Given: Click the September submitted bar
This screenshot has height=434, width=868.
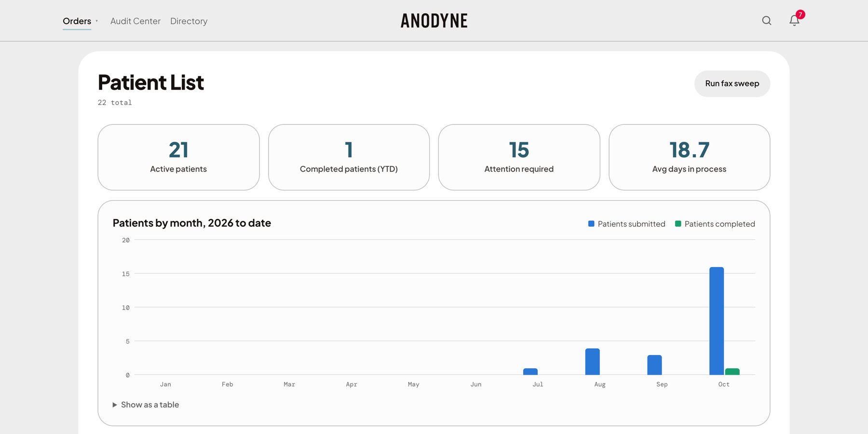Looking at the screenshot, I should (x=654, y=365).
